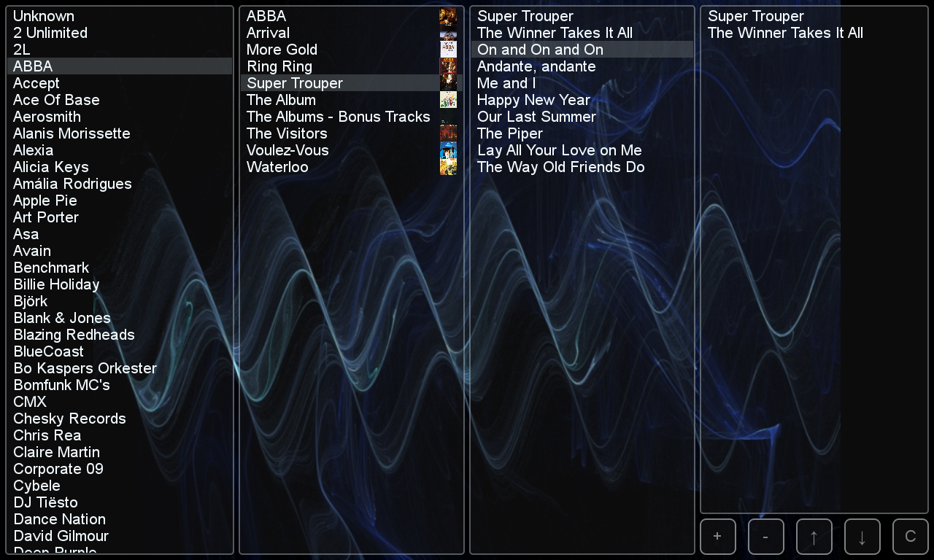
Task: Open the album More Gold
Action: (x=352, y=50)
